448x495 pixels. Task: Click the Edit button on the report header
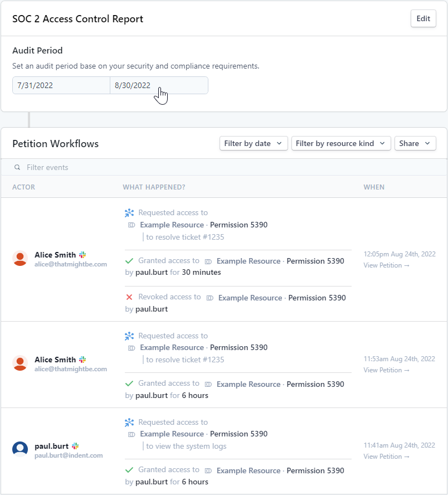423,18
